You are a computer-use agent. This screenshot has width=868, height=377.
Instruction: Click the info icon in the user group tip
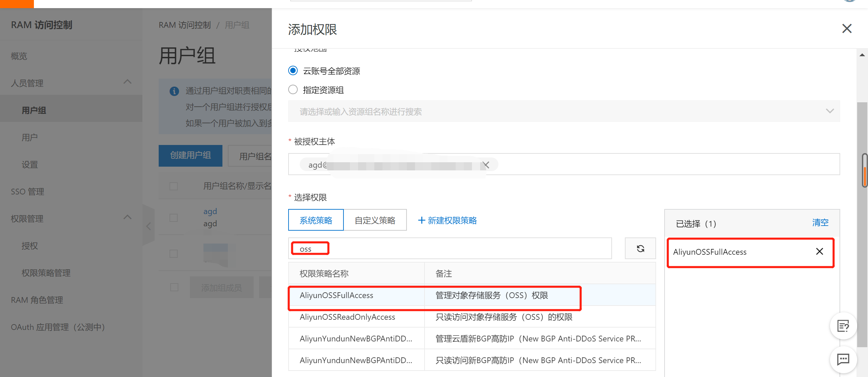point(174,91)
